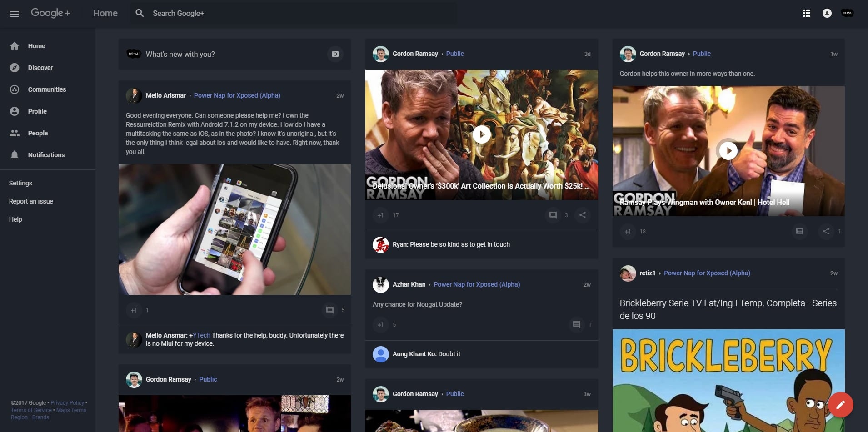Image resolution: width=868 pixels, height=432 pixels.
Task: Click the What's new with you box
Action: (234, 54)
